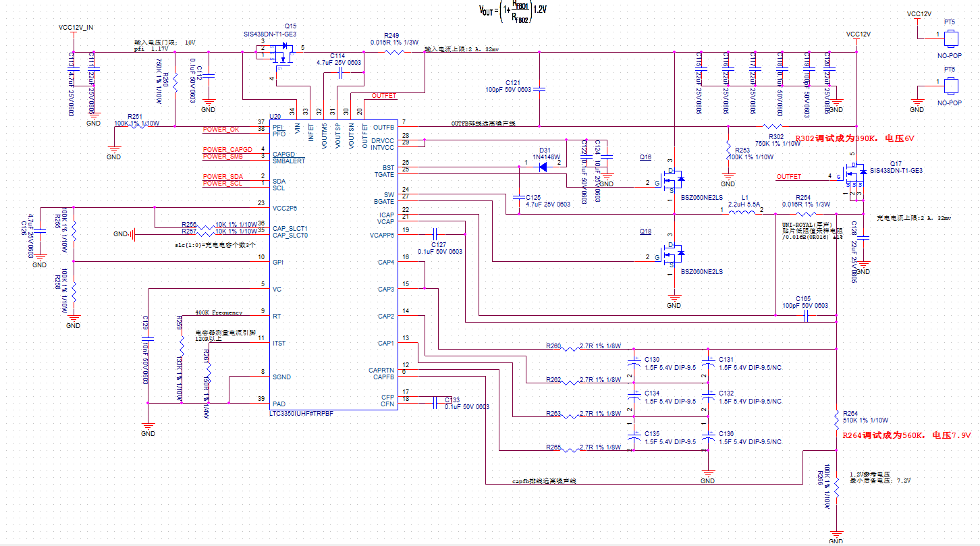Image resolution: width=980 pixels, height=546 pixels.
Task: Click the R249 resistor zigzag symbol
Action: [x=395, y=51]
